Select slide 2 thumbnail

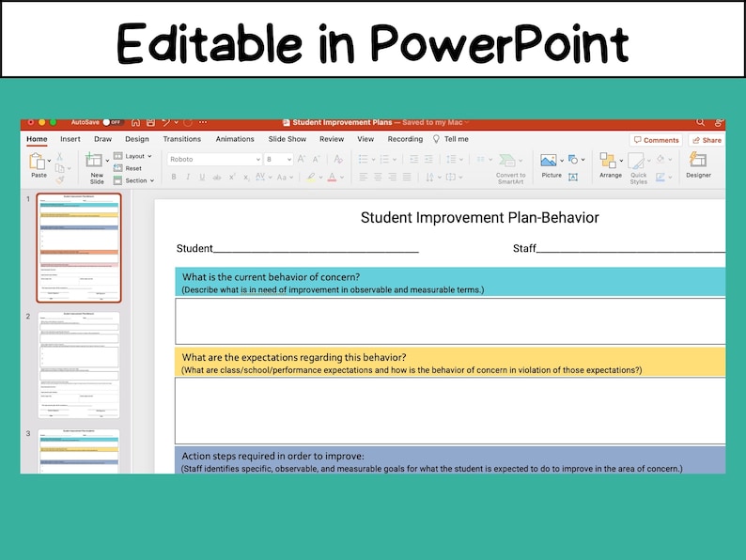(x=79, y=365)
